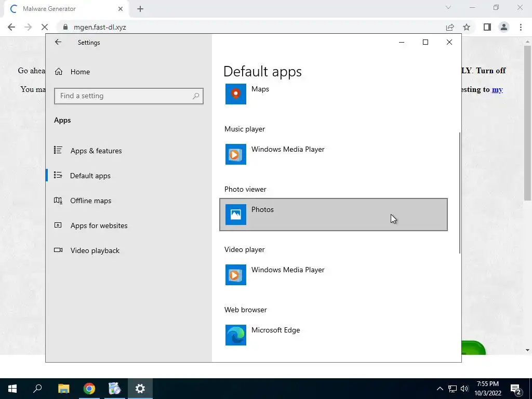Switch to Chrome from the taskbar

pyautogui.click(x=89, y=389)
